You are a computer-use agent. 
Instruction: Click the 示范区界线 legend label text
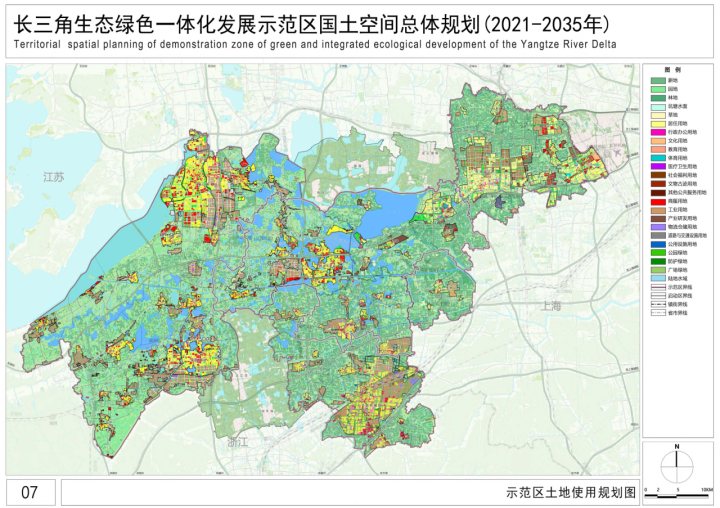pyautogui.click(x=680, y=287)
